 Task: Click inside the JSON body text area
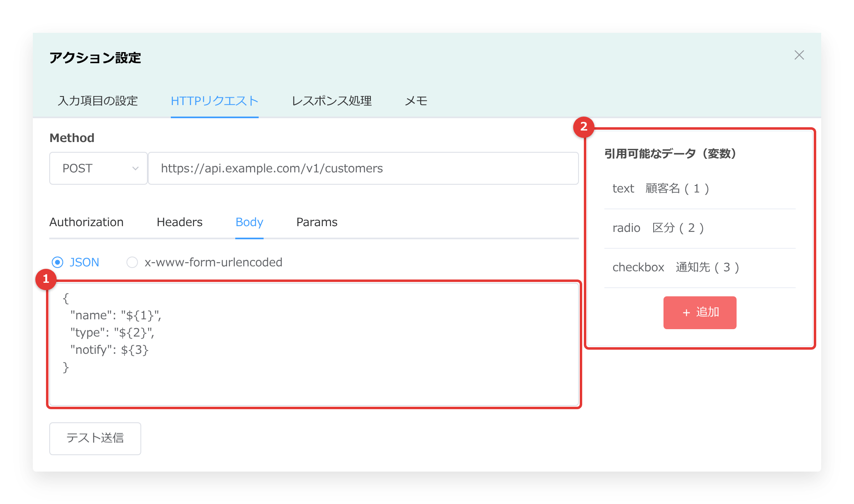(x=314, y=344)
